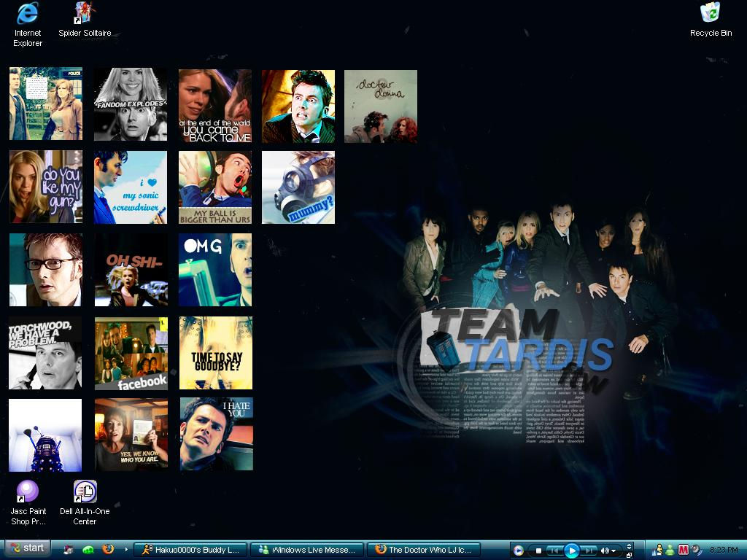Click the Messenger buddy icon in system tray
Viewport: 747px width, 560px height.
[x=670, y=548]
